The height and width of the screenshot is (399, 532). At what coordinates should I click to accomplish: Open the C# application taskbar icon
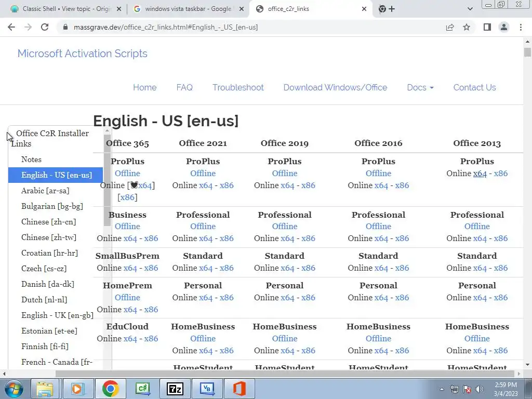143,389
